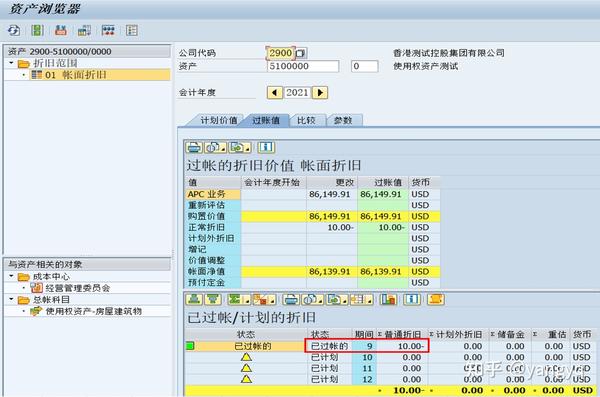
Task: Click the asset number field 5100000
Action: [x=303, y=66]
